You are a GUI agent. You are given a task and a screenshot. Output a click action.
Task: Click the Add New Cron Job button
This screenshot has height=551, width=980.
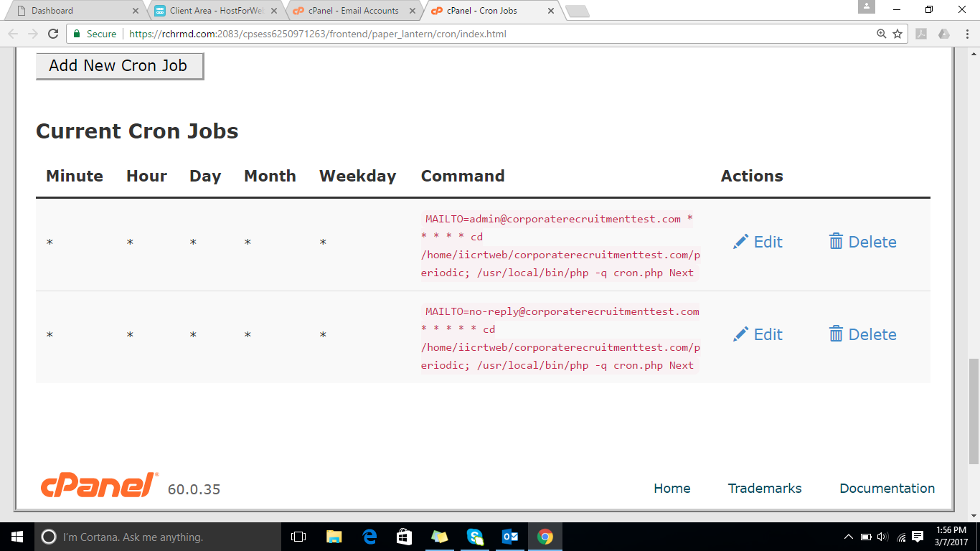pos(120,66)
